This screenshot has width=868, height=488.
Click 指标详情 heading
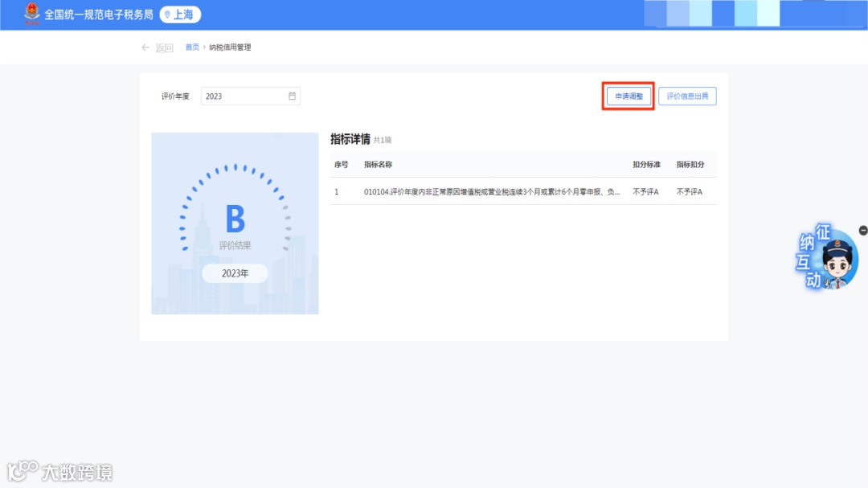point(350,139)
